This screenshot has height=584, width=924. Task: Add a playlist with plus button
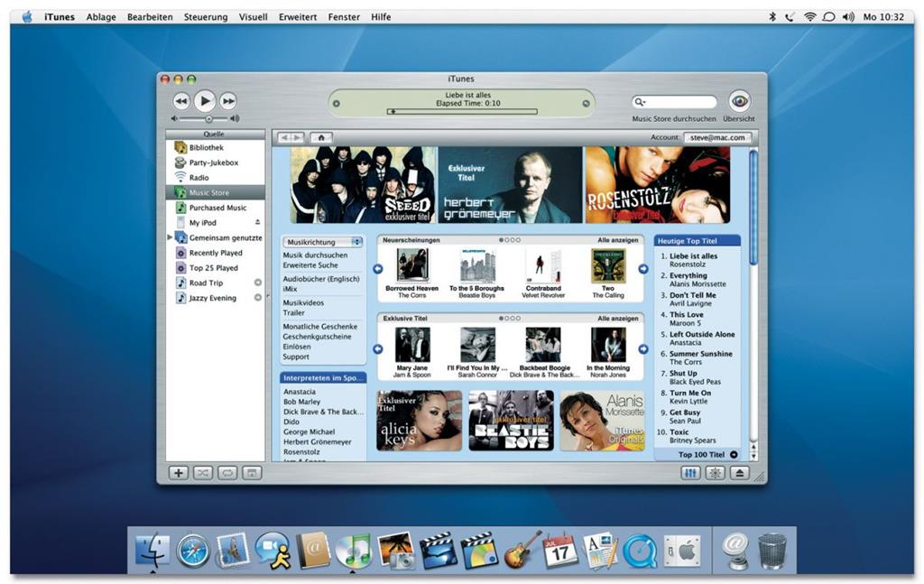point(179,473)
